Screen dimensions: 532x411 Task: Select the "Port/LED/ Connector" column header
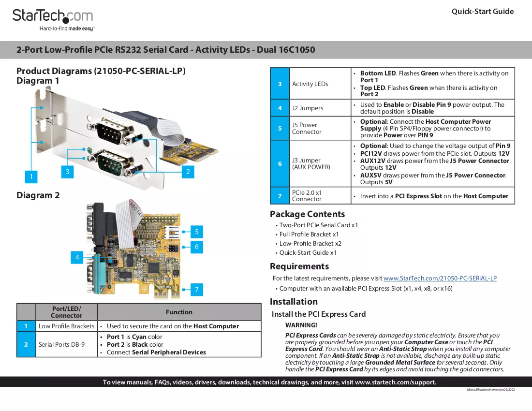coord(67,312)
